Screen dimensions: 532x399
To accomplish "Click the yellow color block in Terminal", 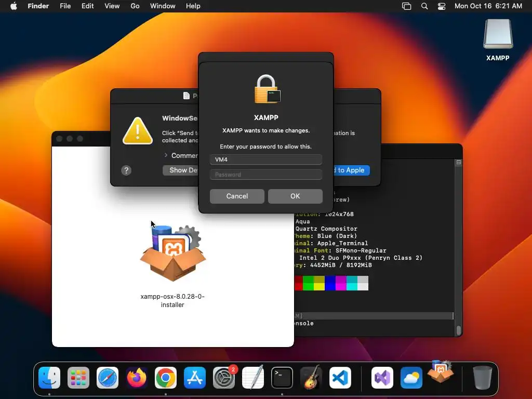I will click(x=320, y=283).
